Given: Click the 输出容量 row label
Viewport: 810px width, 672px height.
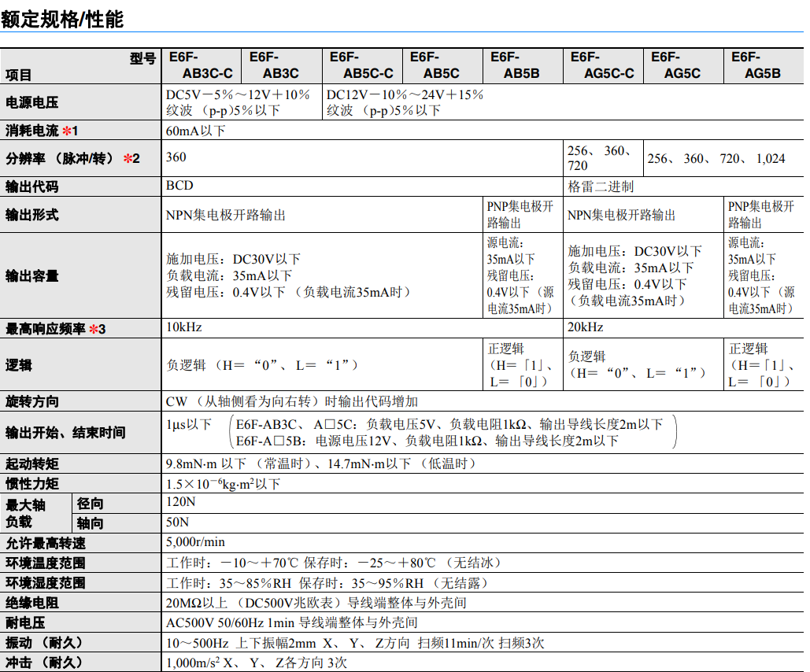Looking at the screenshot, I should [32, 276].
